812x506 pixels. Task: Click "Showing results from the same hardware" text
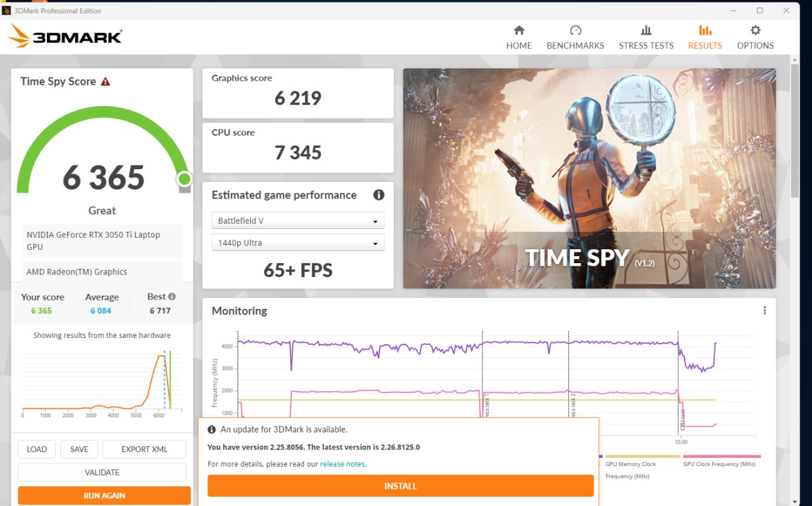click(x=102, y=335)
